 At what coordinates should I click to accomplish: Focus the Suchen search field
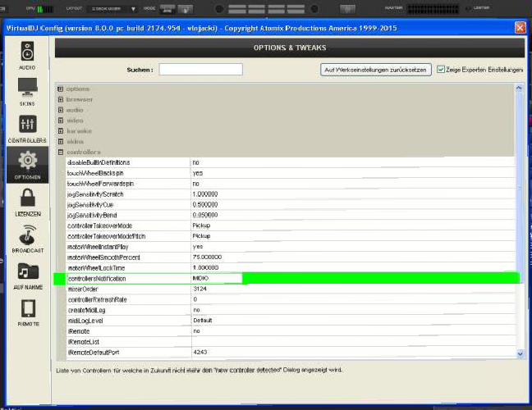[200, 70]
